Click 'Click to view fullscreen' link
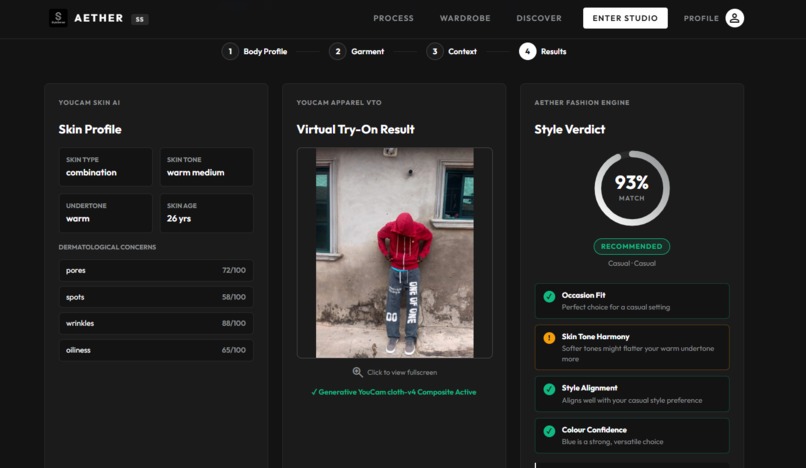 point(402,372)
